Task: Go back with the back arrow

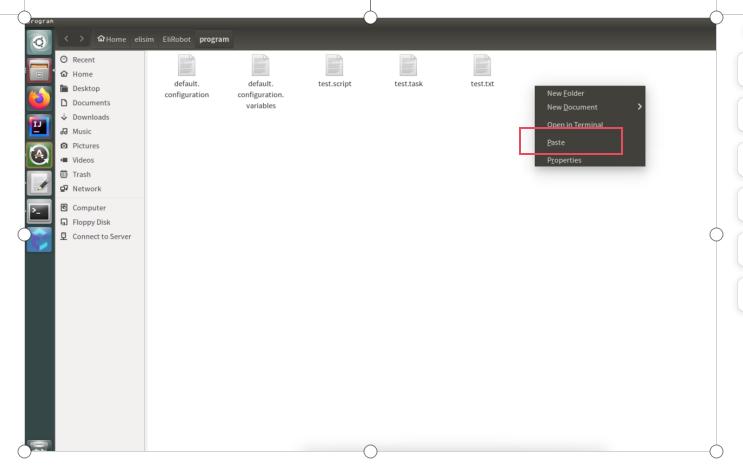Action: coord(66,39)
